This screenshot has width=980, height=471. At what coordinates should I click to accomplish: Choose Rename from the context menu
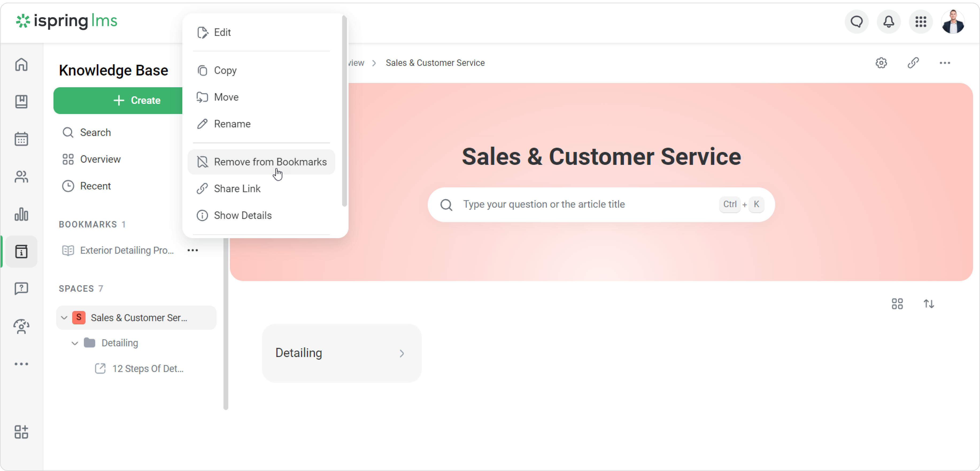(x=232, y=124)
